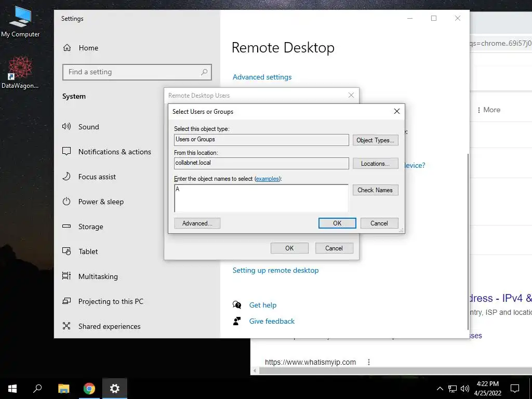Click Object Types button in dialog
Viewport: 532px width, 399px height.
click(375, 140)
